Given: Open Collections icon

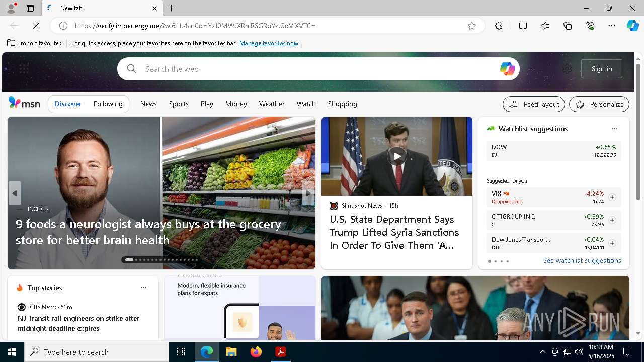Looking at the screenshot, I should tap(568, 26).
